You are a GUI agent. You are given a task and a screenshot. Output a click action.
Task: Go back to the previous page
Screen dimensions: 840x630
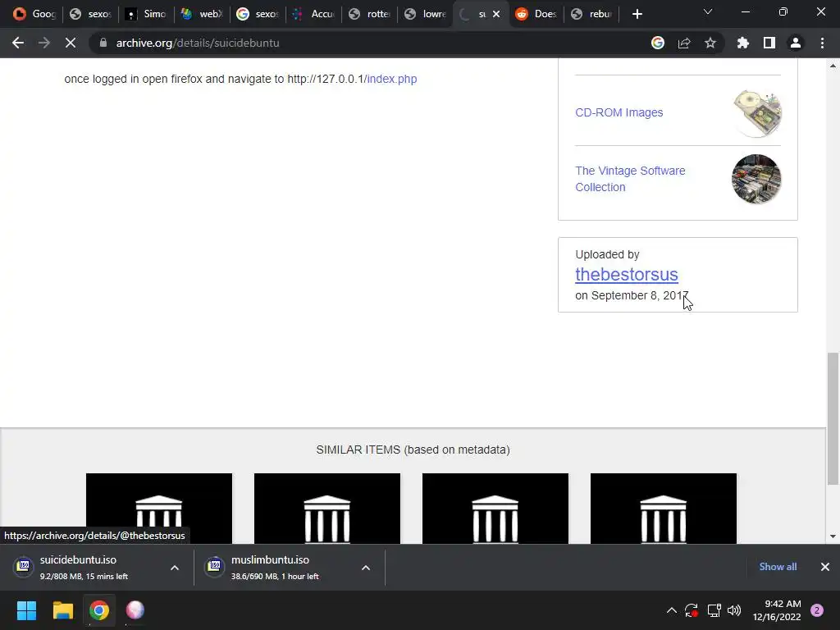point(18,43)
